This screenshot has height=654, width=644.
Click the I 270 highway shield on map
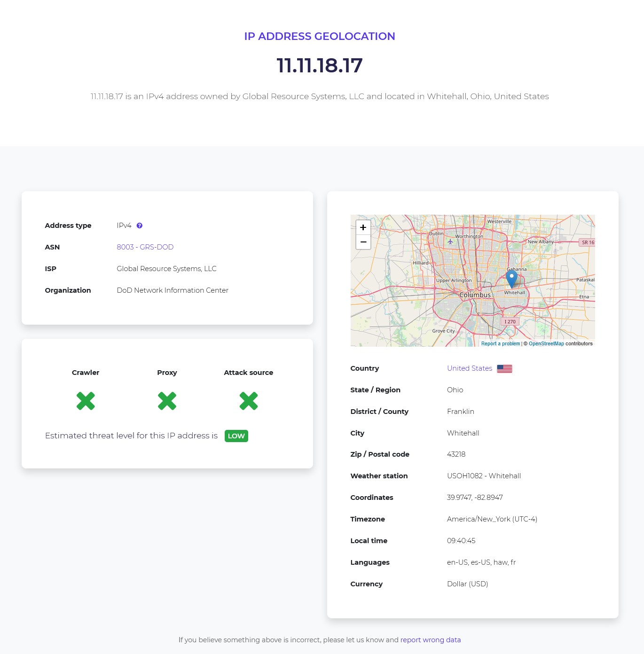point(510,322)
